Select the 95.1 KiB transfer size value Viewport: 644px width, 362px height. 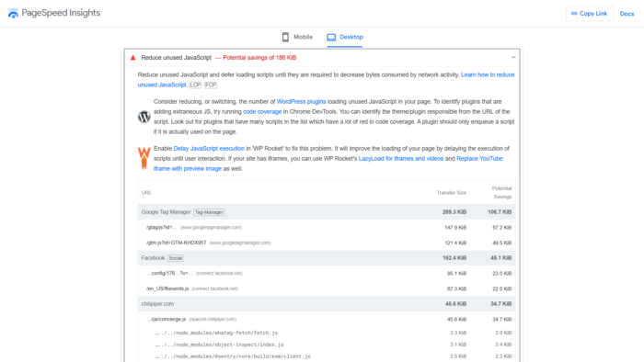[456, 274]
